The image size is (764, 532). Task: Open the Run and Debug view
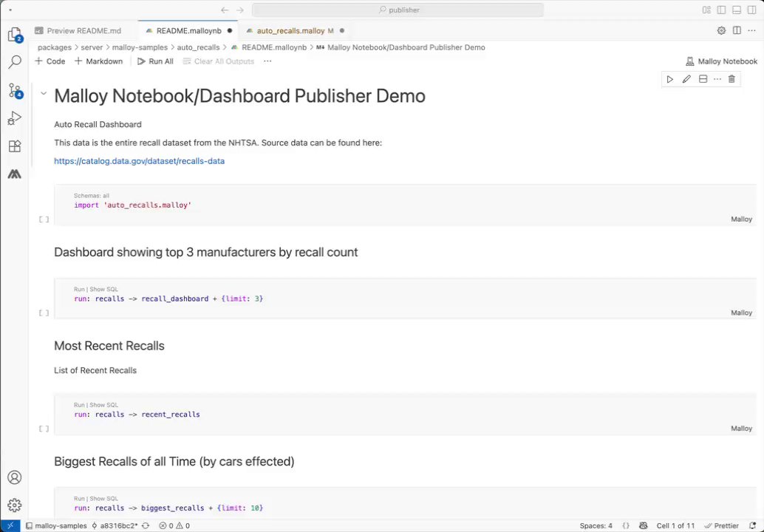[14, 118]
